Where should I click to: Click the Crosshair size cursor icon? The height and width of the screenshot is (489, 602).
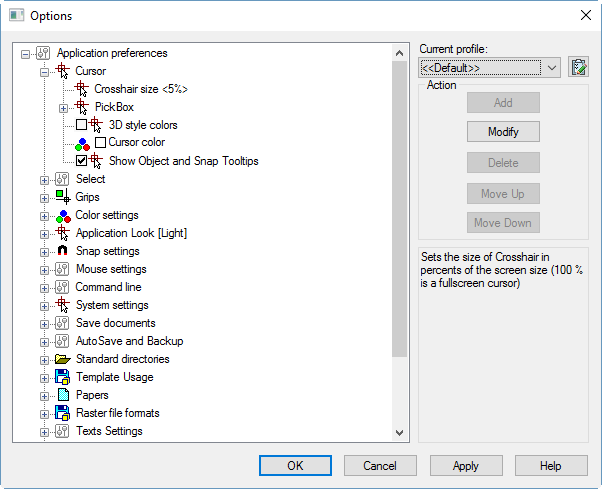coord(82,89)
